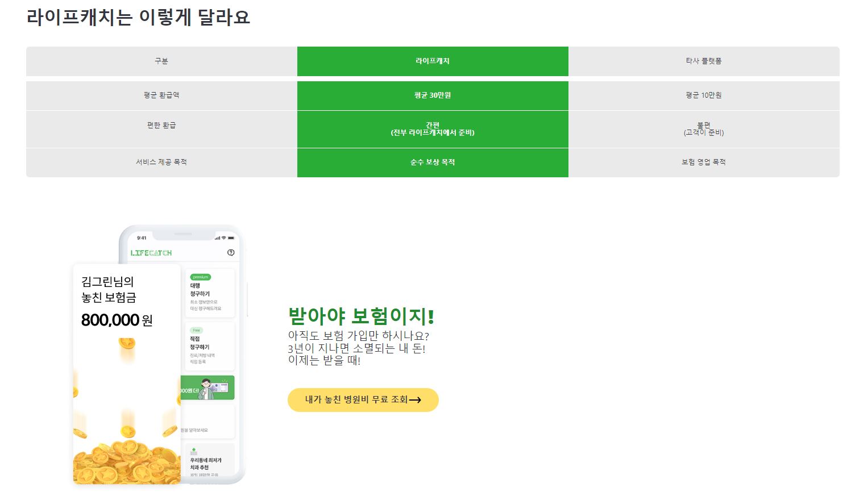This screenshot has height=504, width=851.
Task: Click the green '라이프캐치' header cell
Action: 433,61
